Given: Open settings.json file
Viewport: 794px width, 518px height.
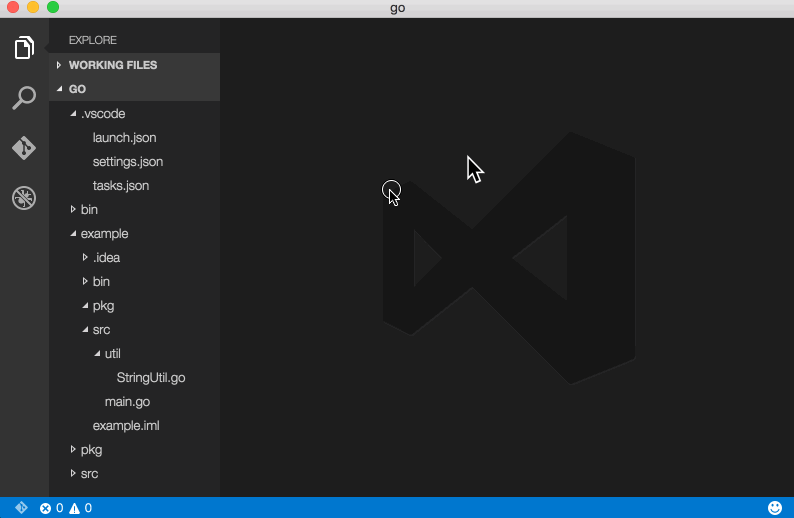Looking at the screenshot, I should tap(128, 162).
